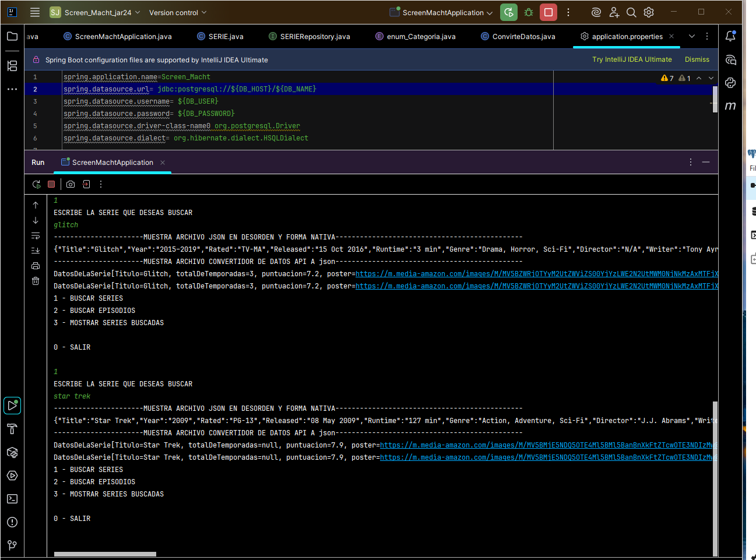This screenshot has width=756, height=560.
Task: Take thread dump camera icon
Action: (x=71, y=184)
